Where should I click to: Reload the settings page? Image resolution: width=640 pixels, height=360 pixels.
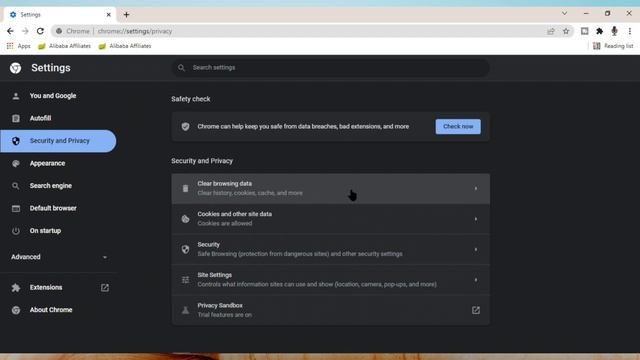pyautogui.click(x=40, y=31)
